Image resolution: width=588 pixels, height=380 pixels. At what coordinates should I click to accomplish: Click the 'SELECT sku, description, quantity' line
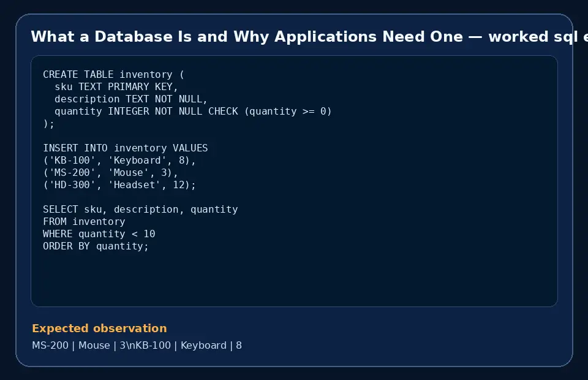(140, 210)
